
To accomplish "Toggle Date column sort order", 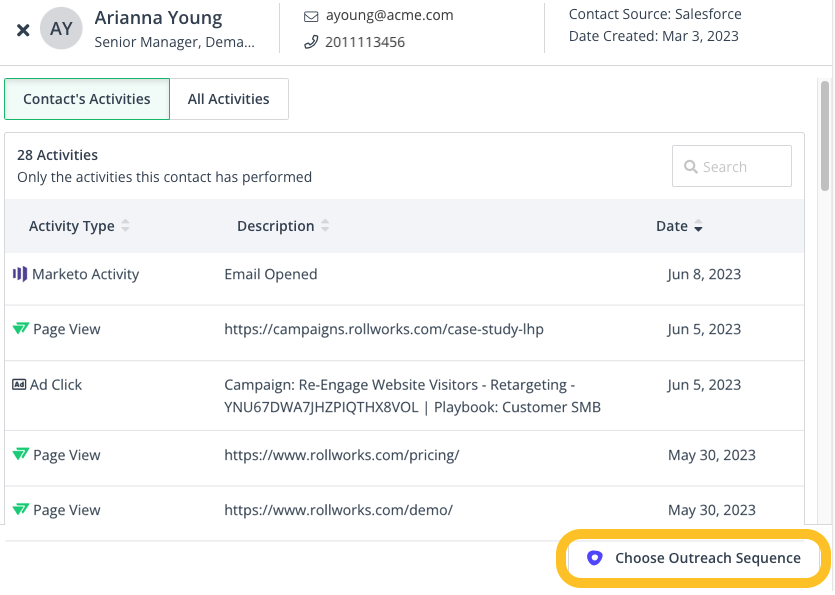I will click(698, 227).
